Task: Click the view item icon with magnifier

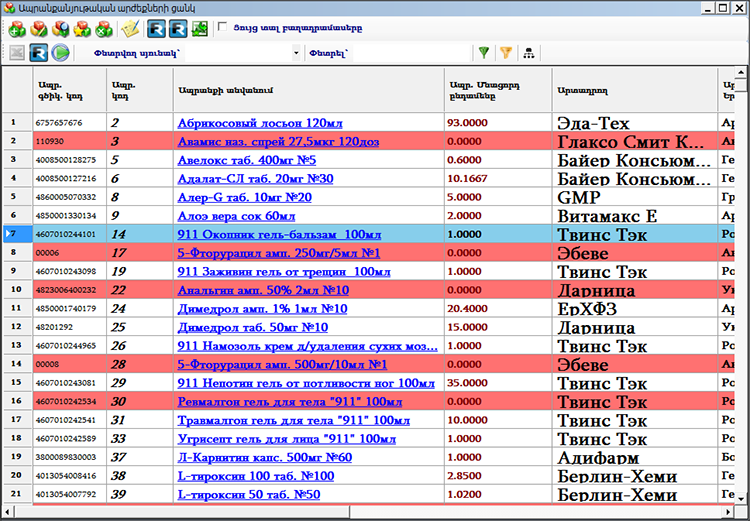Action: [x=60, y=29]
